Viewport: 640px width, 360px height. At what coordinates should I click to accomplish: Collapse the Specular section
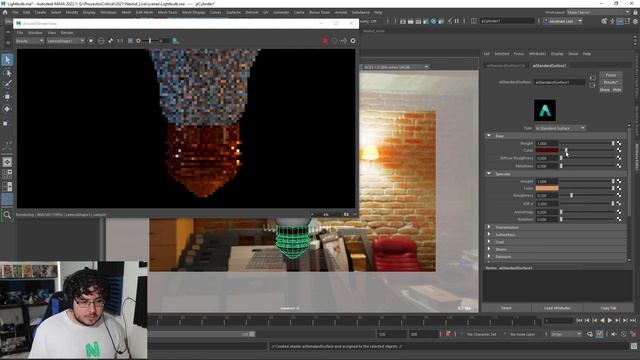pyautogui.click(x=489, y=173)
